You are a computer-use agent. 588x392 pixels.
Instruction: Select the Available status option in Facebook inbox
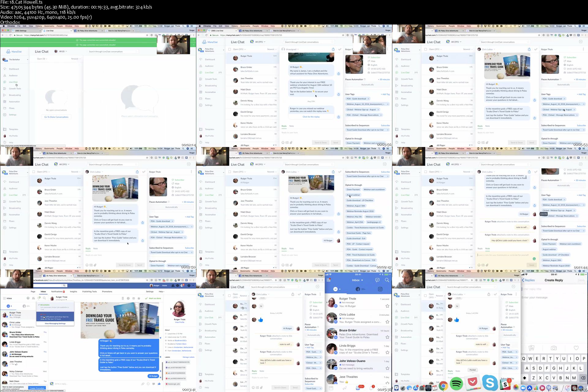coord(46,305)
